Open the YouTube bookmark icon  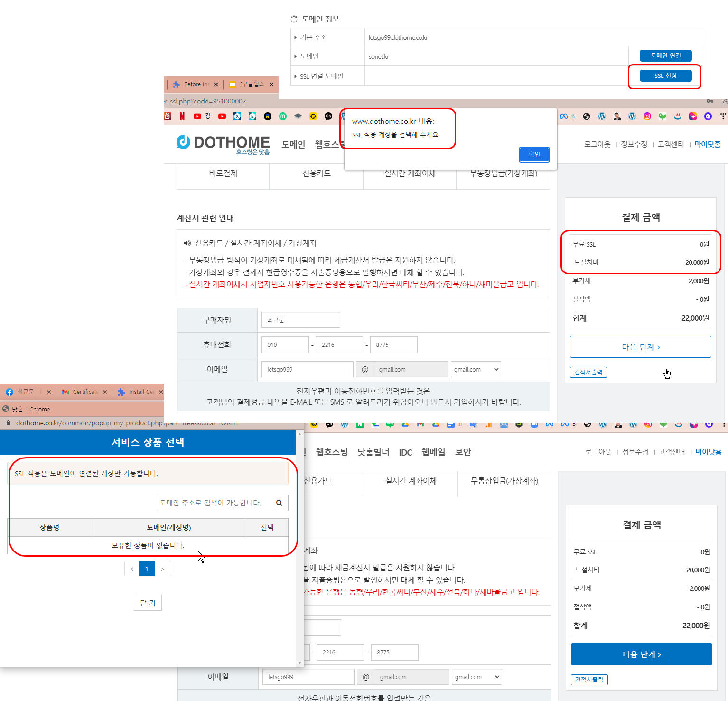coord(197,116)
